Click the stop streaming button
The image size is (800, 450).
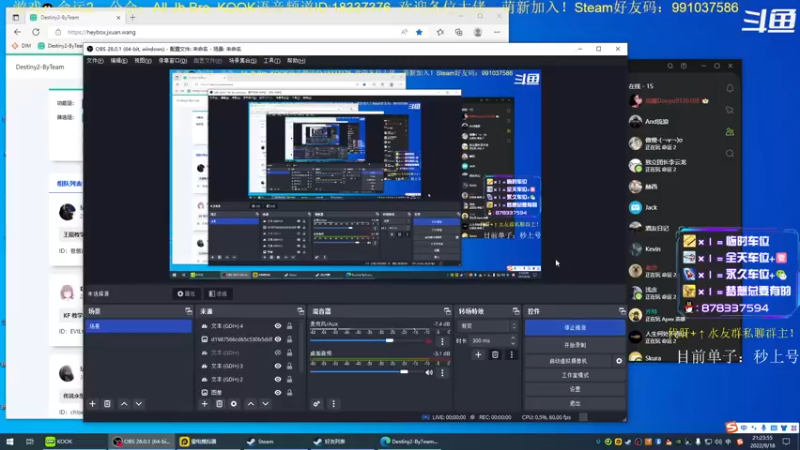click(575, 328)
